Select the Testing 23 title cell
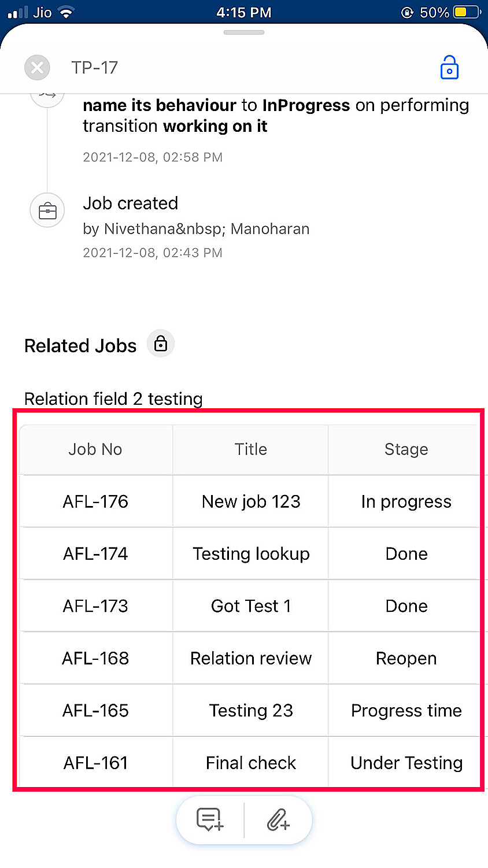The image size is (488, 868). (x=251, y=710)
